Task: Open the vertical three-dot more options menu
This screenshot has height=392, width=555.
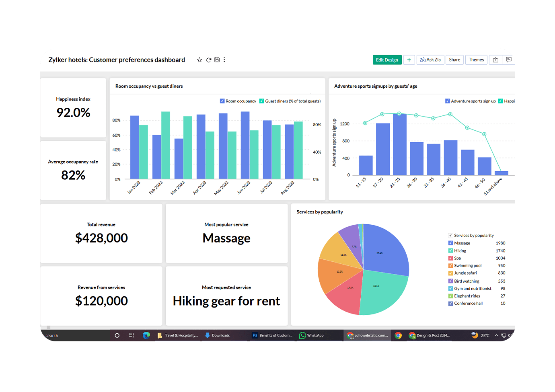Action: [x=224, y=60]
